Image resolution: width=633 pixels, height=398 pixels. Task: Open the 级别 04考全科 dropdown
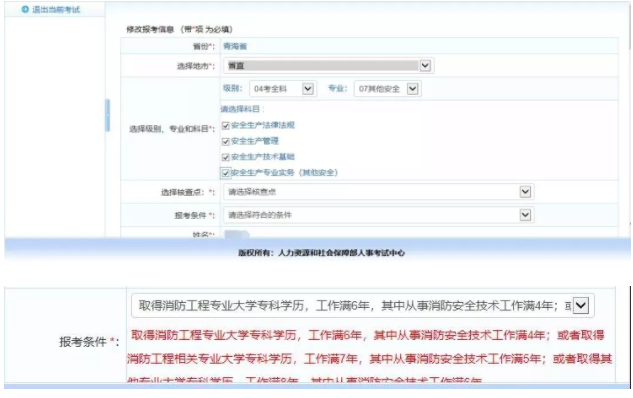tap(283, 89)
